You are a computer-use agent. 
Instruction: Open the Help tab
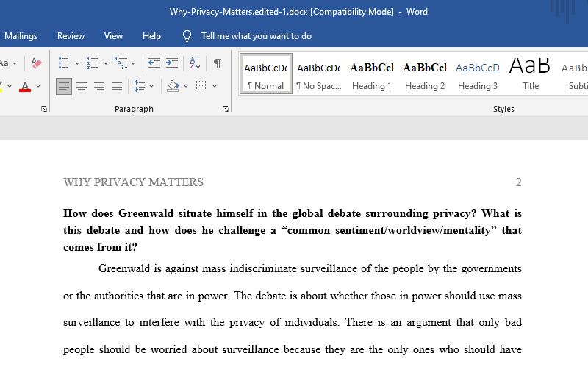(x=151, y=36)
